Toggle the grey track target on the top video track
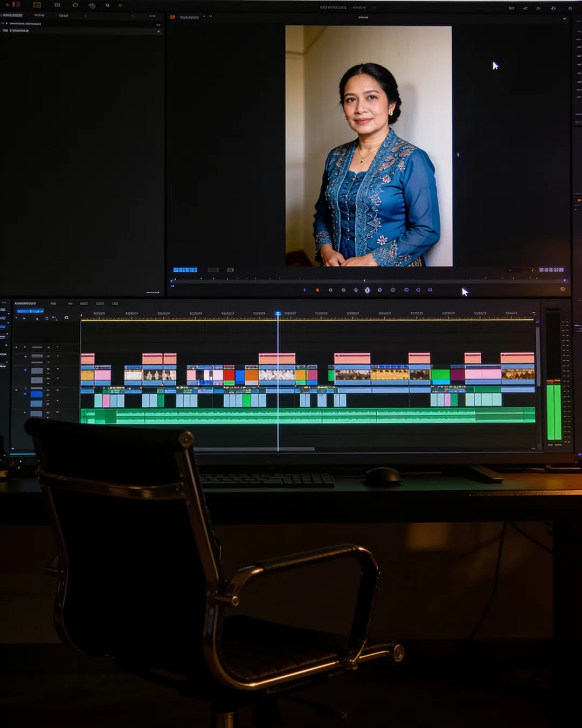The image size is (582, 728). (37, 356)
